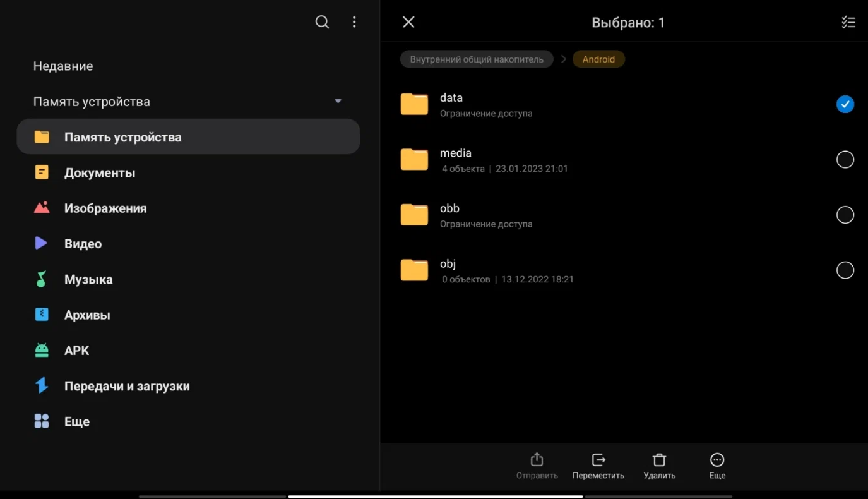Click the Изображения icon in the sidebar
This screenshot has height=499, width=868.
(x=42, y=208)
